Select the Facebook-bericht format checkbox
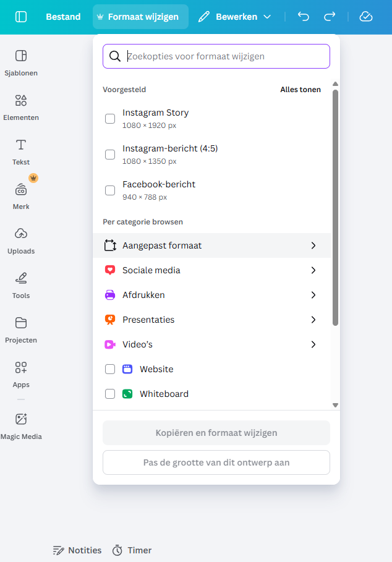Image resolution: width=392 pixels, height=562 pixels. coord(110,190)
